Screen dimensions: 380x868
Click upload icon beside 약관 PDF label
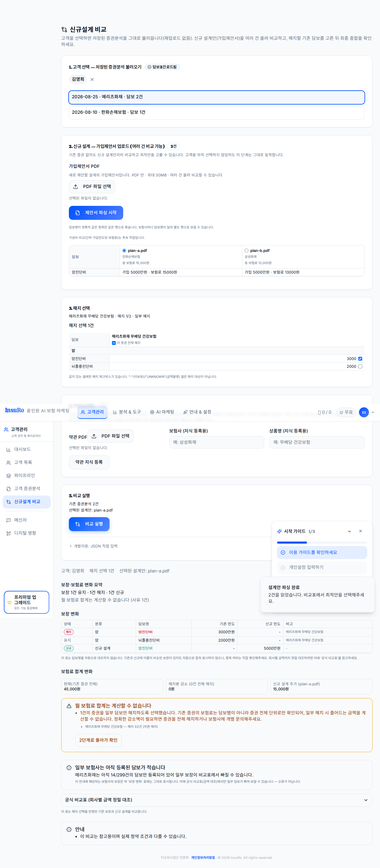coord(94,436)
